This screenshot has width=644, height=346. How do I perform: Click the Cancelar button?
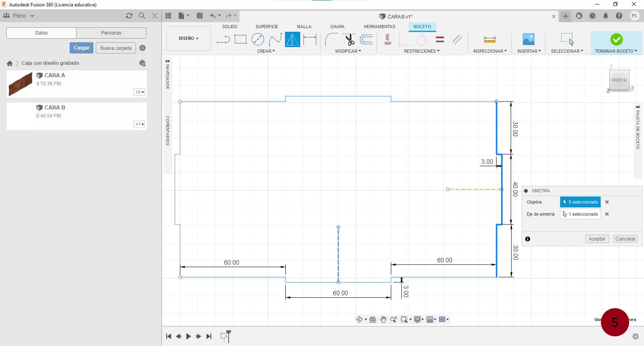click(625, 239)
